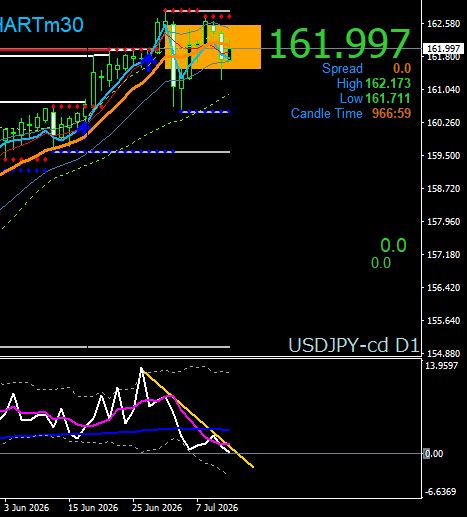Click the smaller green 0.0 readout

pyautogui.click(x=381, y=263)
